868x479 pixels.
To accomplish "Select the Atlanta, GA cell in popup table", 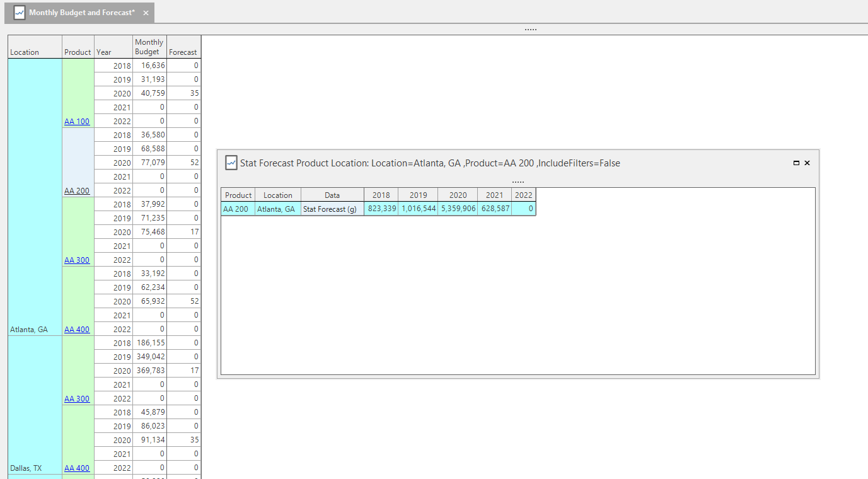I will point(278,209).
